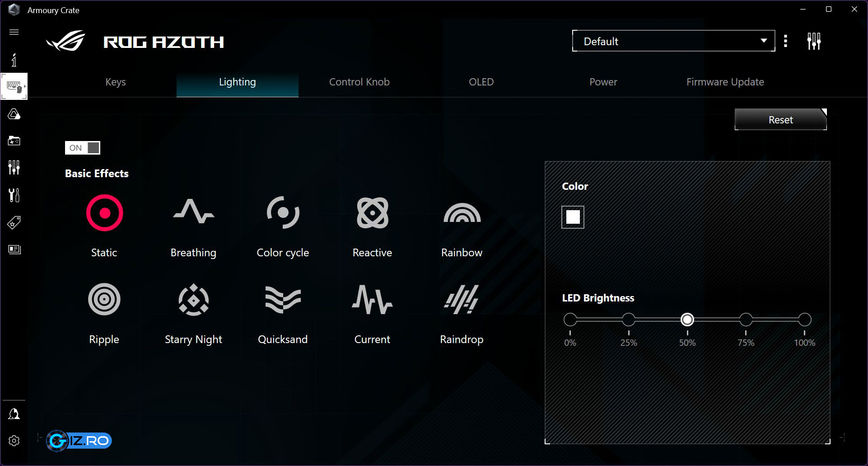Viewport: 868px width, 466px height.
Task: Select the Breathing lighting effect icon
Action: pos(193,212)
